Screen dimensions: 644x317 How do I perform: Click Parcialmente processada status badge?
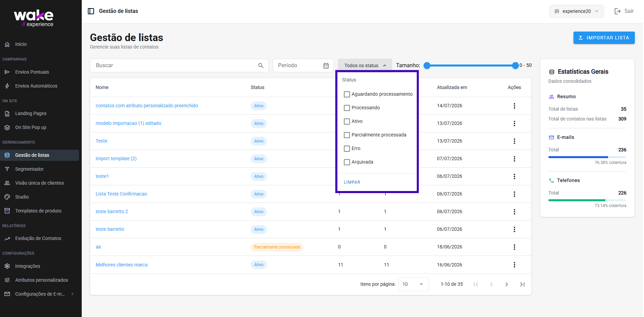277,247
